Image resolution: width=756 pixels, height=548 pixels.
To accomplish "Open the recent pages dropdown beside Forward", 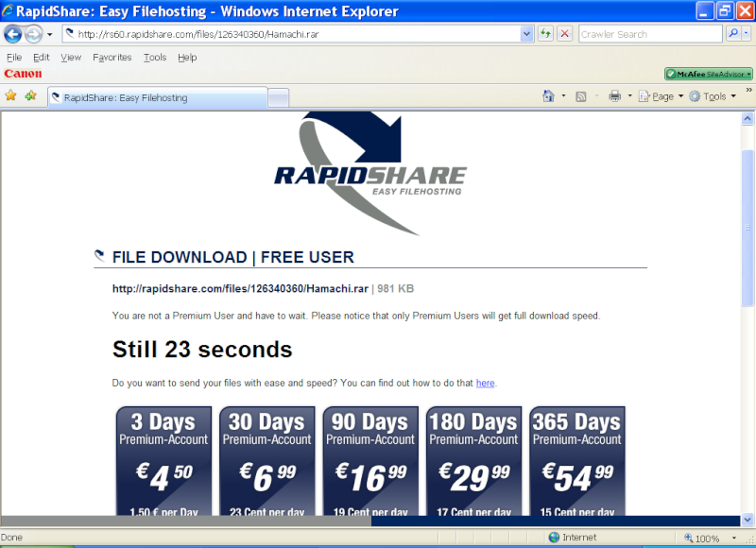I will pyautogui.click(x=49, y=35).
